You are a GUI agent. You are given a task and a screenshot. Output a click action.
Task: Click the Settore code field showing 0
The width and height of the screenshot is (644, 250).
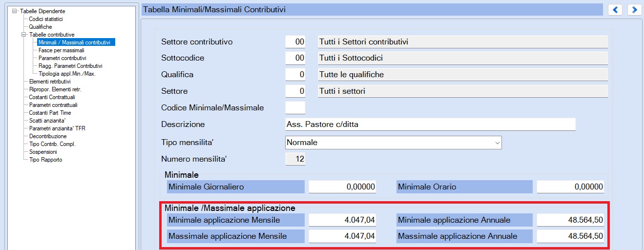(295, 91)
